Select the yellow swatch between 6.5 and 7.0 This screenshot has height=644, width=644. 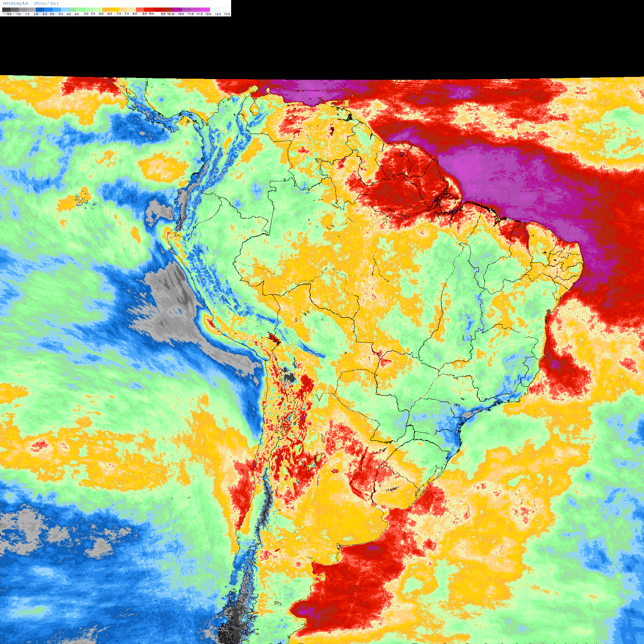coord(115,10)
